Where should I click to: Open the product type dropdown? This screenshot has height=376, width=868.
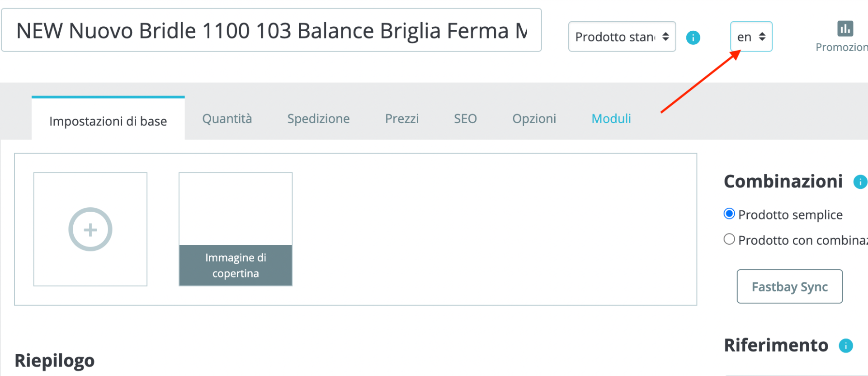[x=622, y=37]
